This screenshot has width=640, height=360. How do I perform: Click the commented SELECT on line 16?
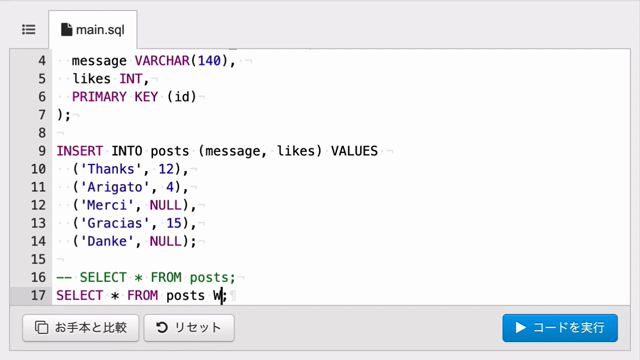pyautogui.click(x=103, y=277)
